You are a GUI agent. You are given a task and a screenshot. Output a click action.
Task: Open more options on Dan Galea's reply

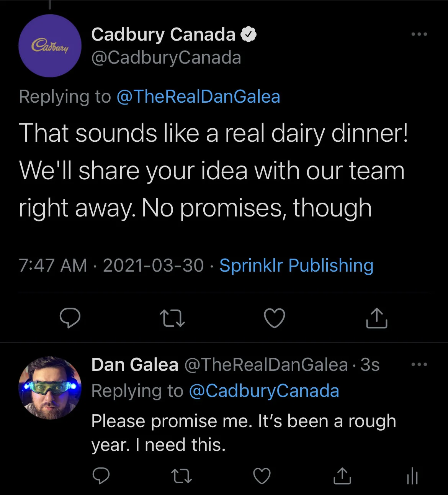pos(419,364)
